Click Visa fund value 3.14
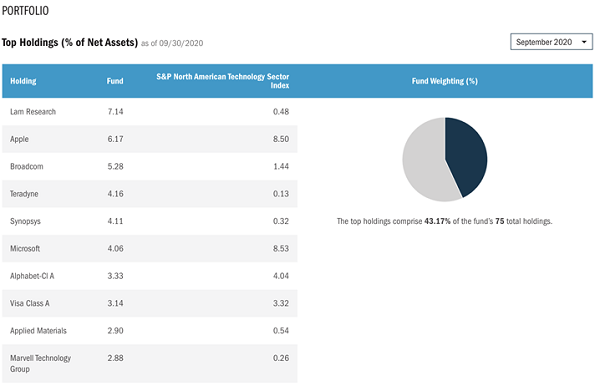Image resolution: width=600 pixels, height=386 pixels. (x=115, y=303)
